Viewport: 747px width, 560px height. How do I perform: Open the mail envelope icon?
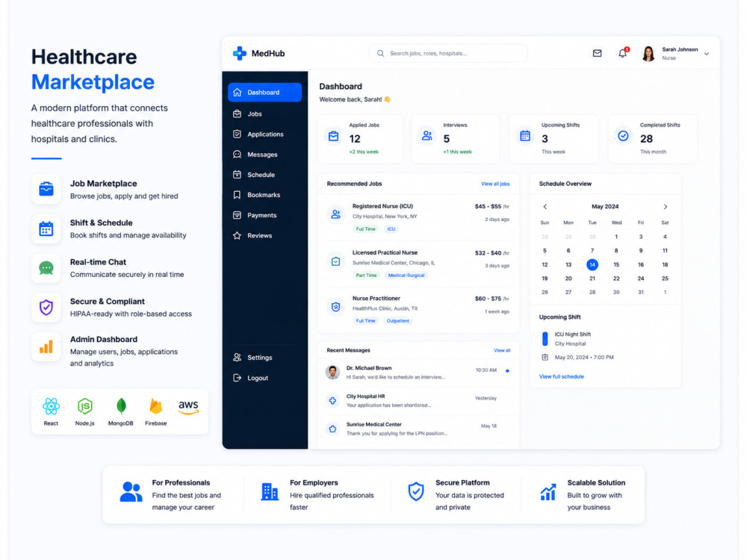[x=597, y=53]
